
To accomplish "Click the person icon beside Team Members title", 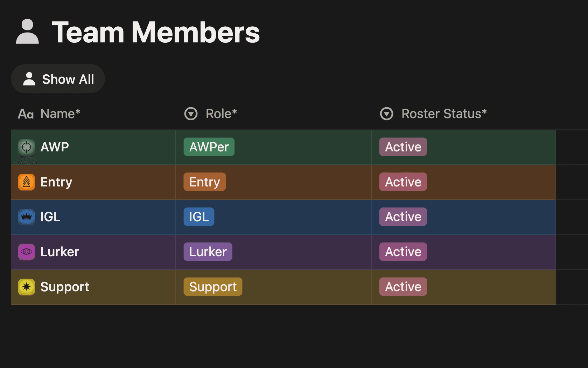I will tap(27, 32).
